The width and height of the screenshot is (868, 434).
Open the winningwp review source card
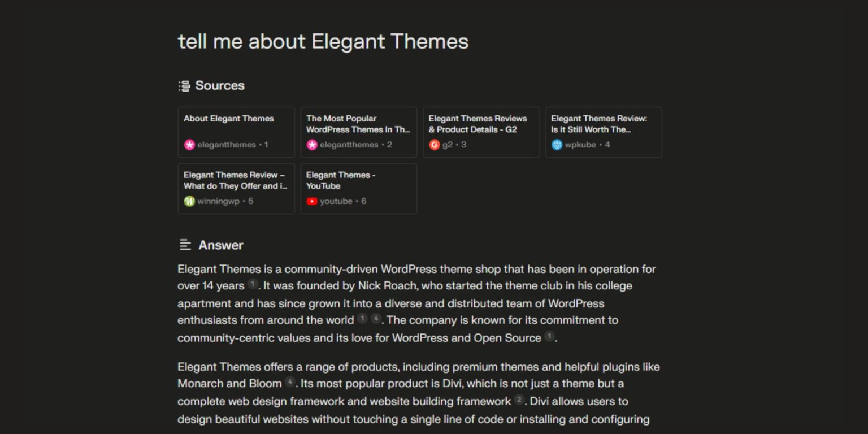coord(236,188)
